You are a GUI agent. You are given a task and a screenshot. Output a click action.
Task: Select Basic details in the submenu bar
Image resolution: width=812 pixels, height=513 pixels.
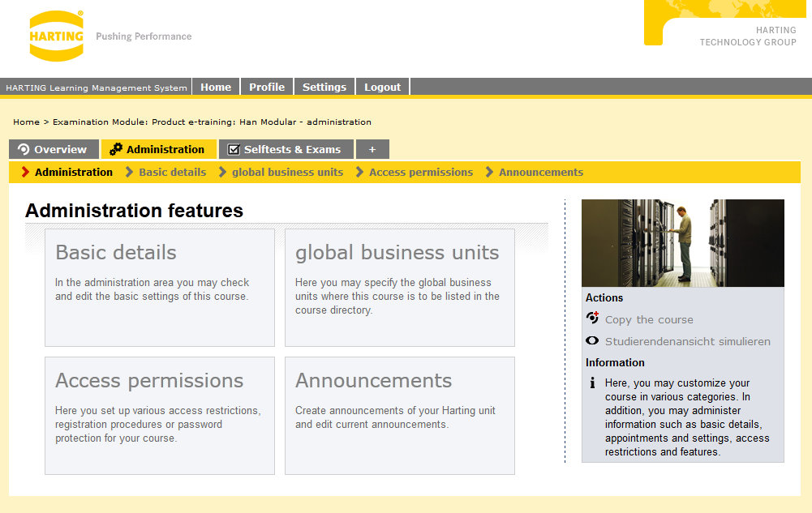[x=172, y=172]
